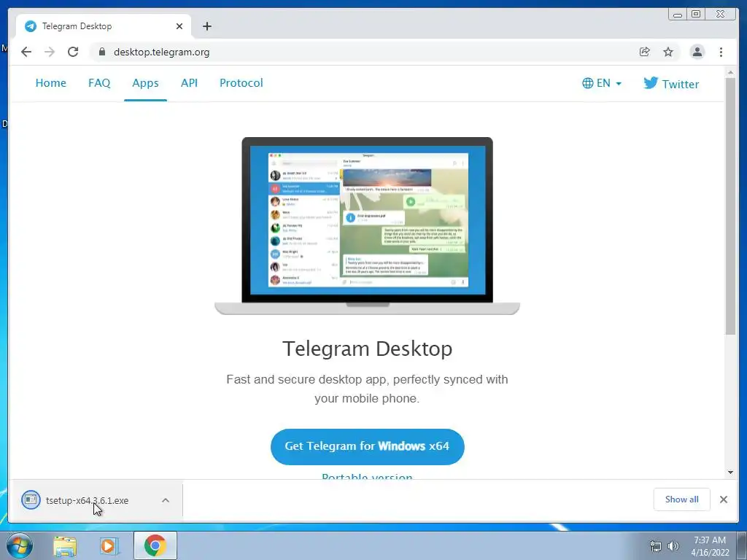Click the address bar showing desktop.telegram.org
Screen dimensions: 747x560
367,52
